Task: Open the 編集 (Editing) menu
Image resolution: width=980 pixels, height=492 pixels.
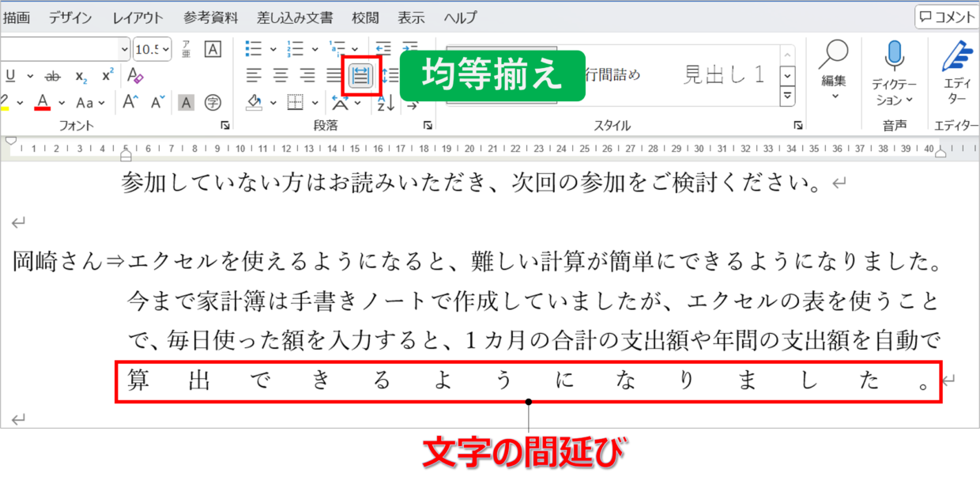Action: click(834, 71)
